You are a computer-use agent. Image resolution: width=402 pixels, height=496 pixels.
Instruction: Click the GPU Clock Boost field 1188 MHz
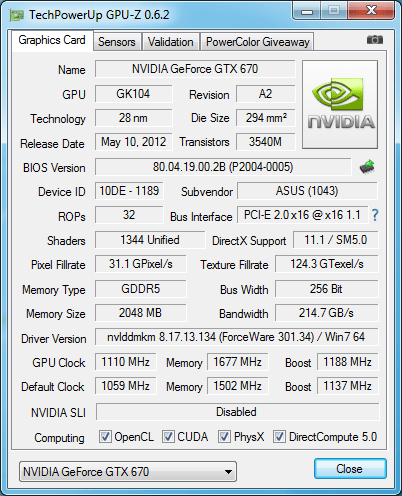coord(347,362)
